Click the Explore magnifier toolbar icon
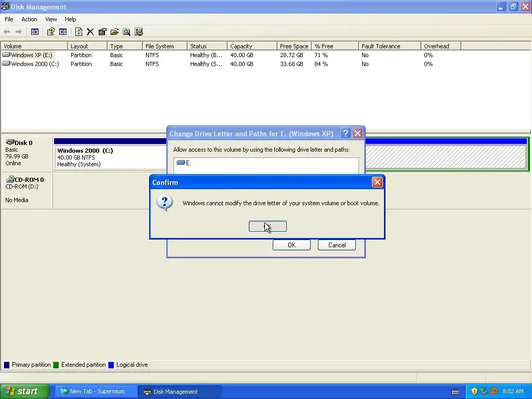The width and height of the screenshot is (532, 399). pos(127,32)
